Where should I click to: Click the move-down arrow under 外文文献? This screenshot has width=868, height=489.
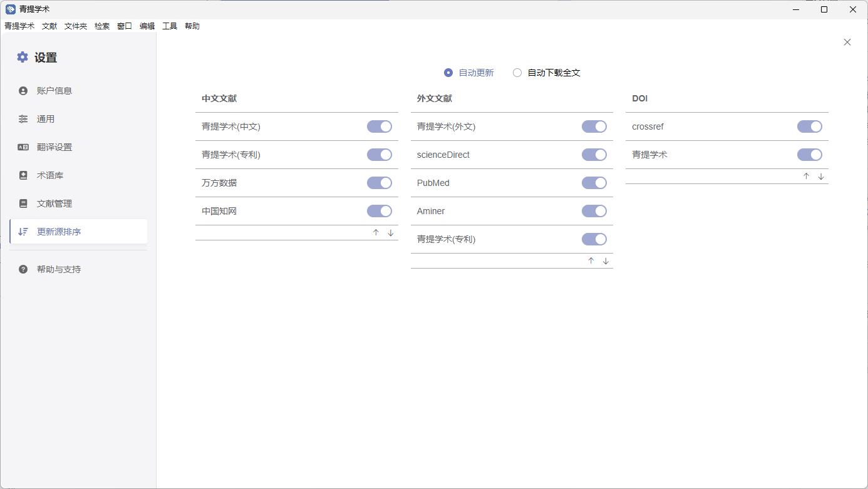coord(606,261)
